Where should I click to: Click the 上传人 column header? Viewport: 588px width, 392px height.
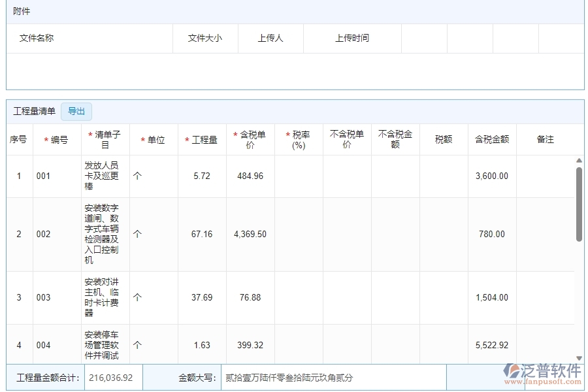tap(270, 39)
